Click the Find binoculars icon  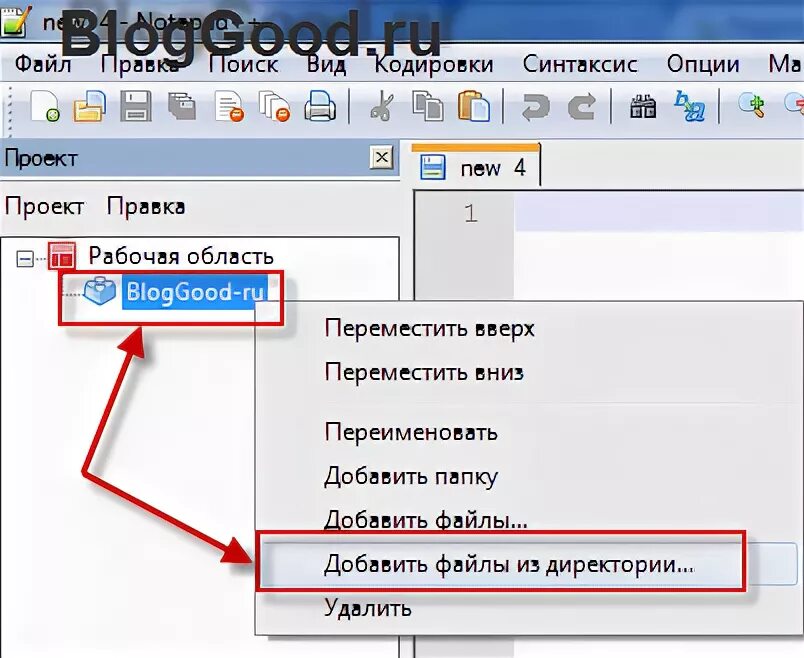[x=643, y=106]
